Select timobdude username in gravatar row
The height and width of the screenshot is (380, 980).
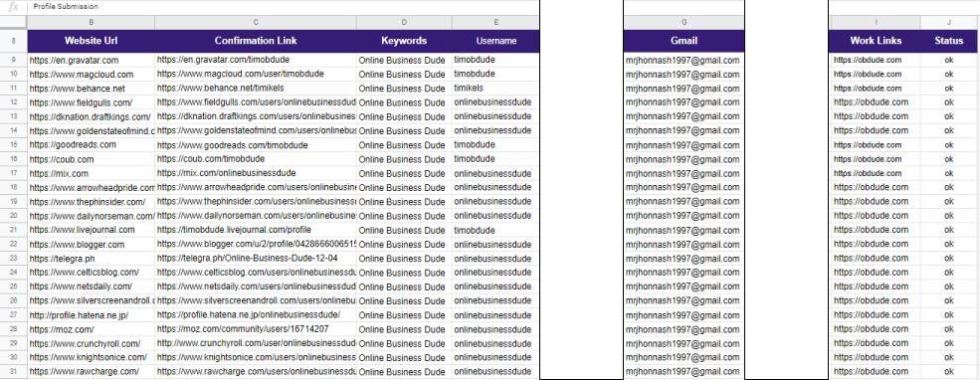point(495,60)
